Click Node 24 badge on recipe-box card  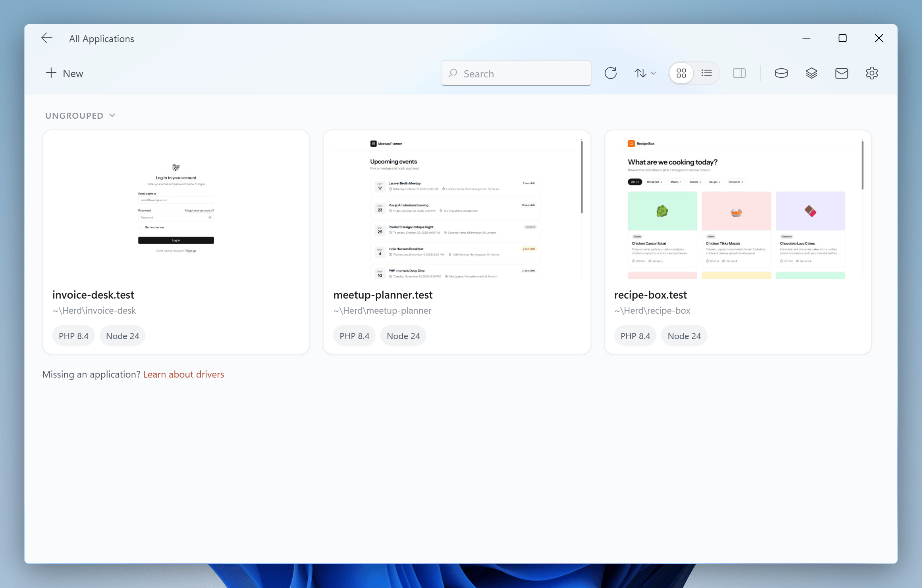[684, 336]
